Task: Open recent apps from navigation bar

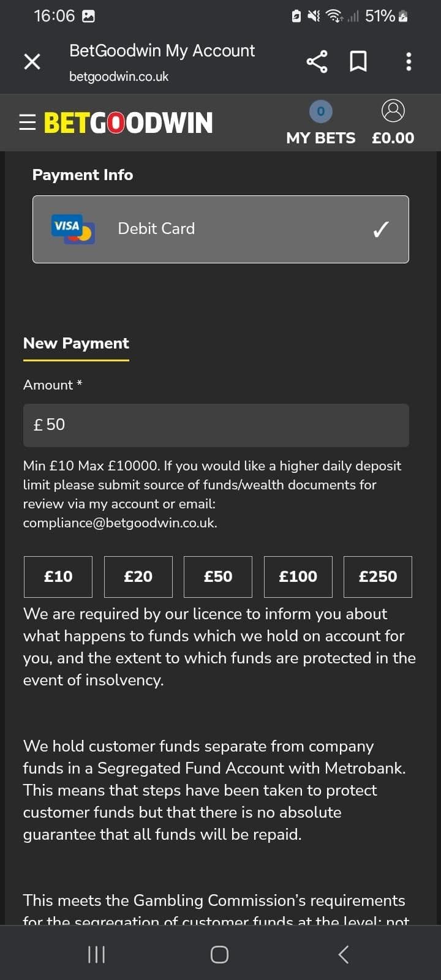Action: tap(96, 954)
